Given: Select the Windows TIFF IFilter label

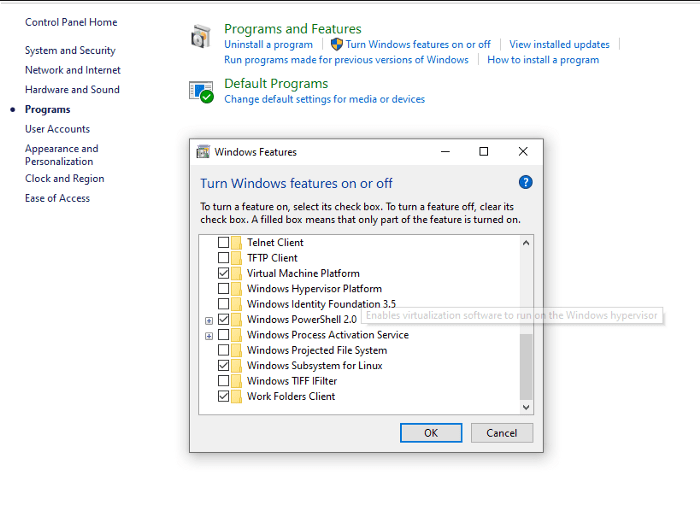Looking at the screenshot, I should click(292, 381).
